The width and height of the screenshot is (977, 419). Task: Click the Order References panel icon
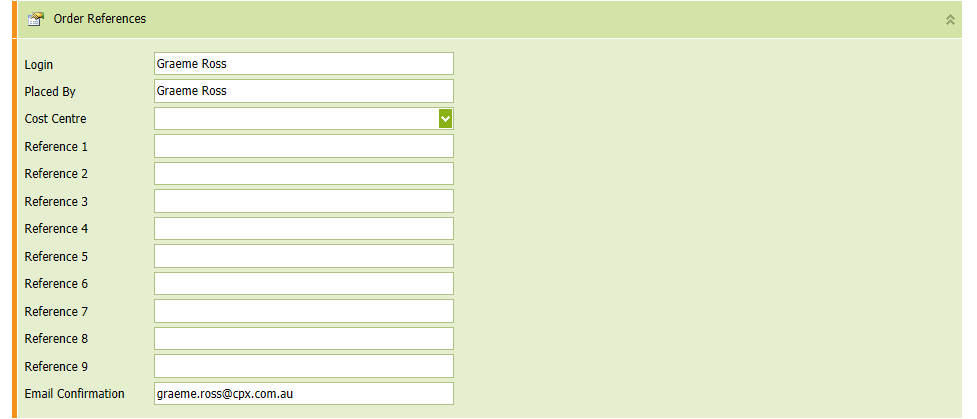(35, 19)
